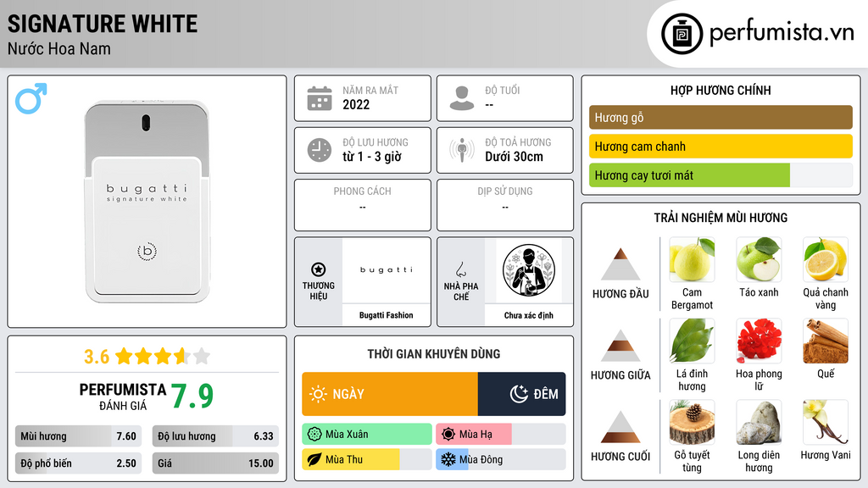868x488 pixels.
Task: Click the Nước Hoa Nam subtitle
Action: [59, 48]
